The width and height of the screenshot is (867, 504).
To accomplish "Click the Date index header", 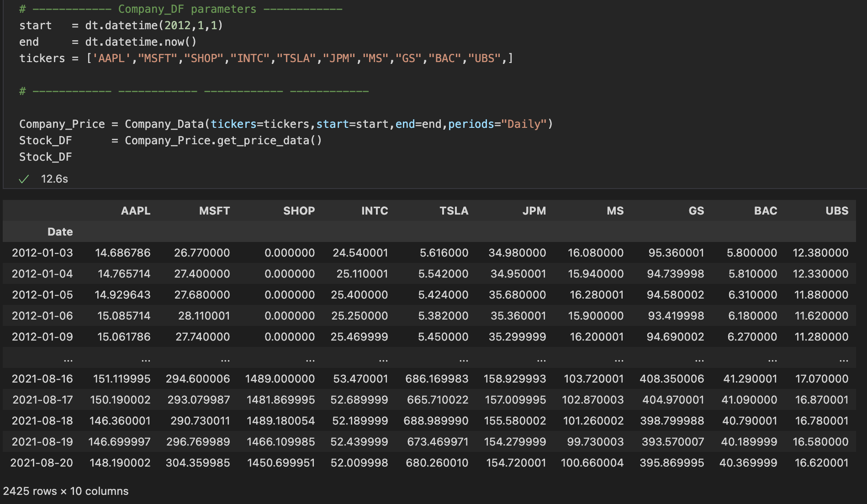I will [x=60, y=232].
